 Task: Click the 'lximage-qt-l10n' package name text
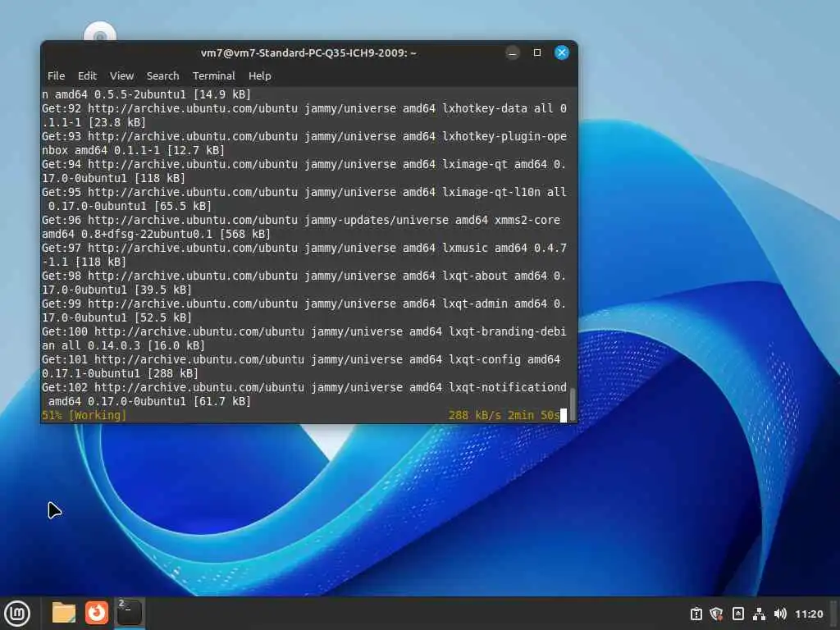[x=491, y=192]
